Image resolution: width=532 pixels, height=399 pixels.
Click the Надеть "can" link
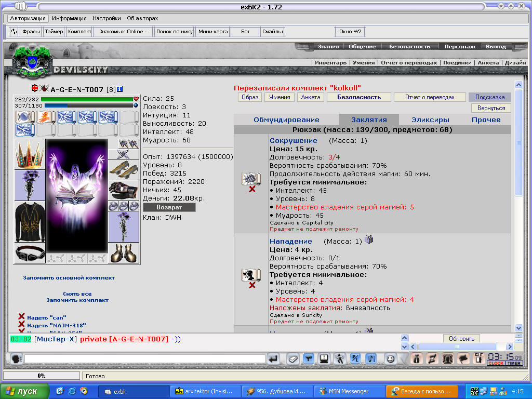(46, 317)
